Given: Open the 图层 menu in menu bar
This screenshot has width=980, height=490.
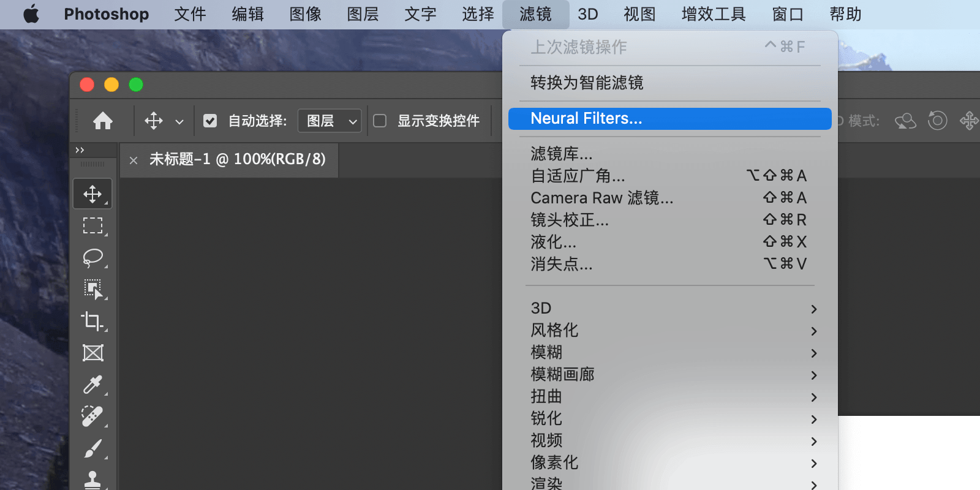Looking at the screenshot, I should 363,14.
